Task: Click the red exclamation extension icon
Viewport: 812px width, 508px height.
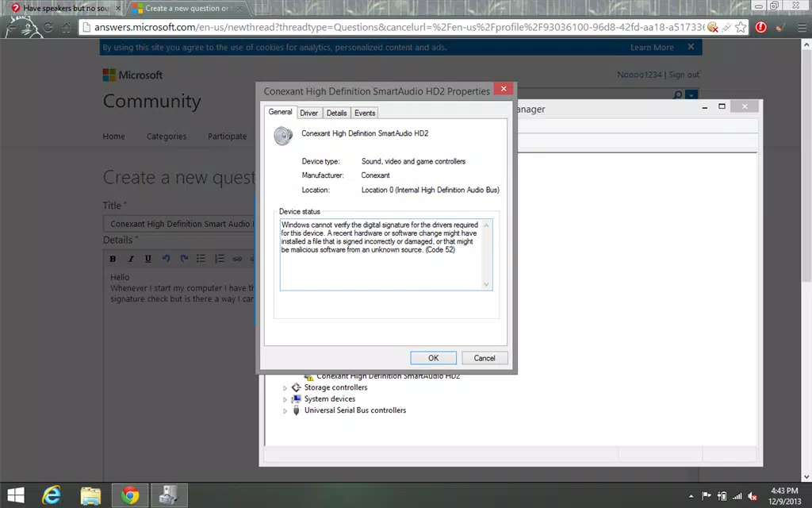Action: coord(760,27)
